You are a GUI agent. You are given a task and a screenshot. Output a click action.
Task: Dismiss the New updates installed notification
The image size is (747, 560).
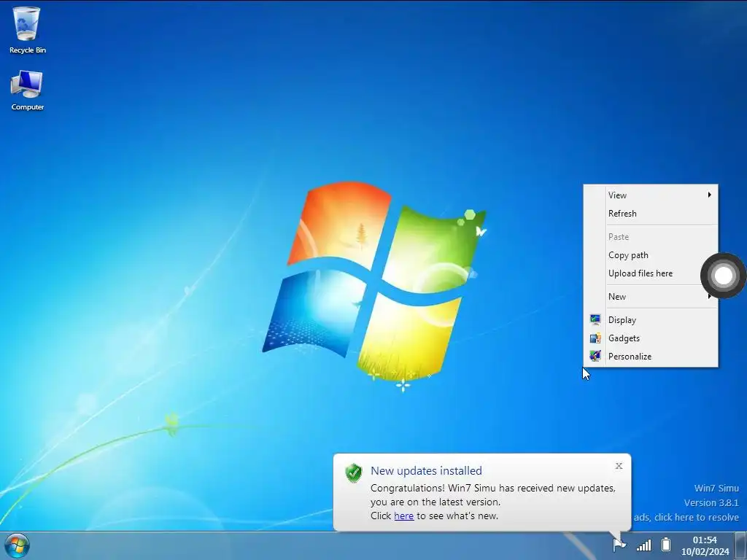click(619, 466)
